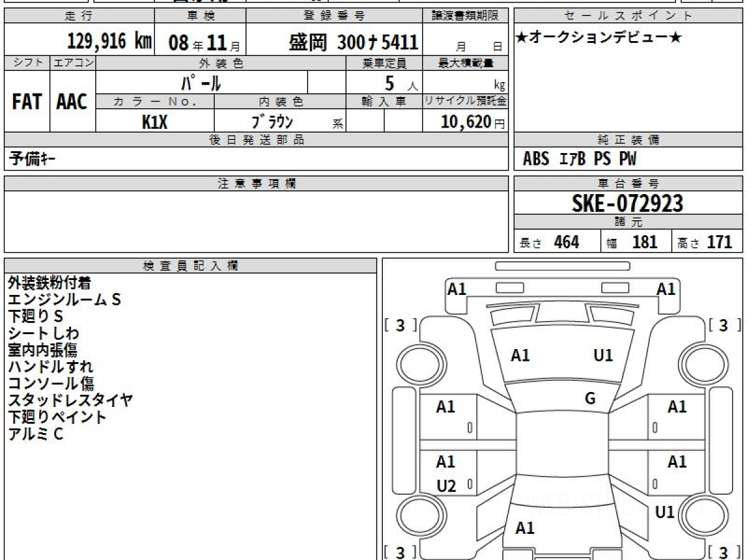
Task: Click the スタッドレスタイヤ inspector note
Action: pyautogui.click(x=70, y=400)
